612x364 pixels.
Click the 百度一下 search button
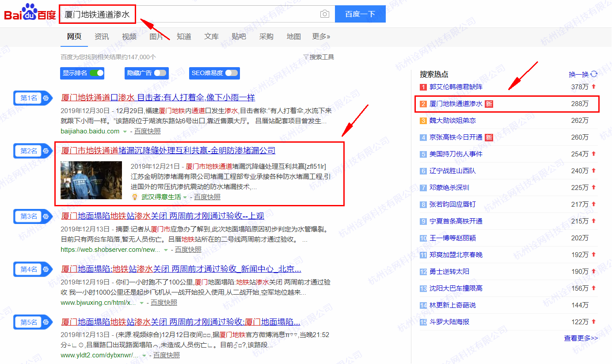point(360,14)
